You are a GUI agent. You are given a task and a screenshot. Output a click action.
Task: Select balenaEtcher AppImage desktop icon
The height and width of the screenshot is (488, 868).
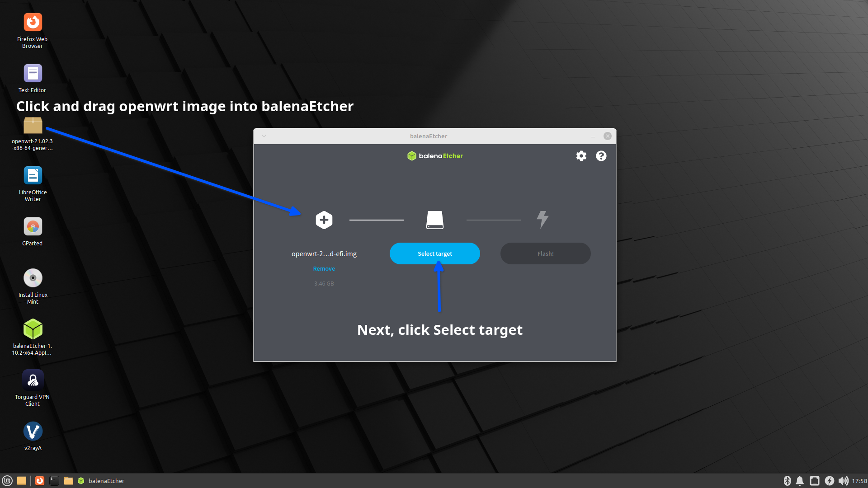(x=33, y=337)
